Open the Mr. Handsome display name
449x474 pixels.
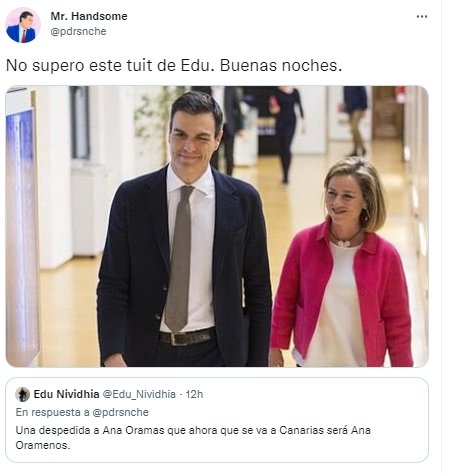89,16
